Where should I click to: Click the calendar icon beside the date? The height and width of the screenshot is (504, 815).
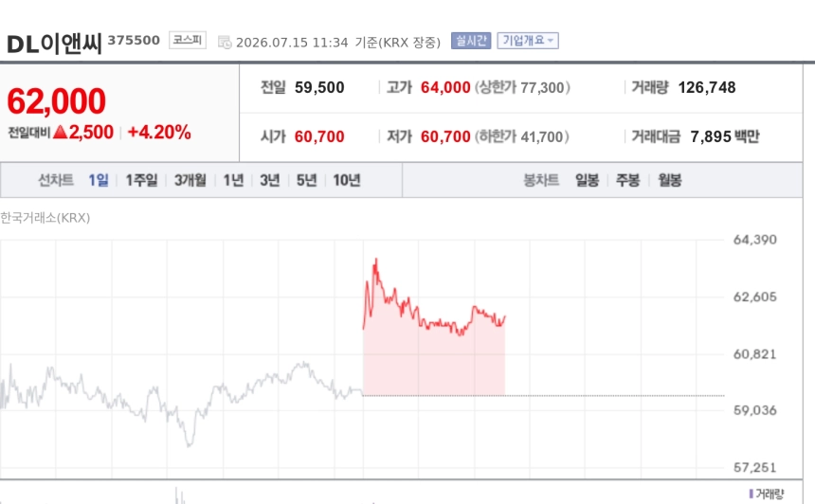(224, 42)
